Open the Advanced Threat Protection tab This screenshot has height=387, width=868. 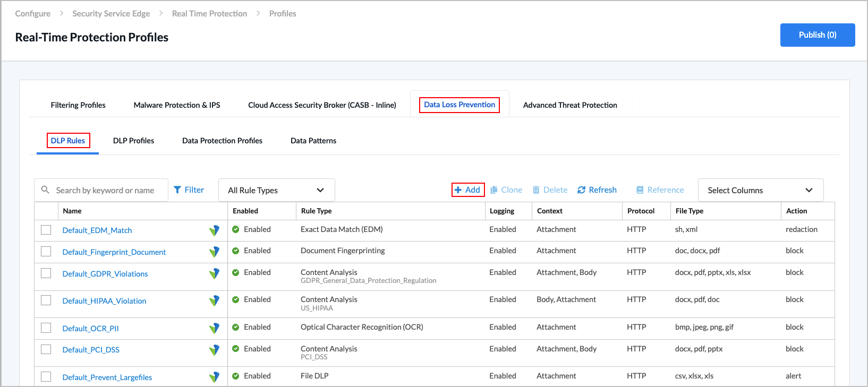click(570, 105)
